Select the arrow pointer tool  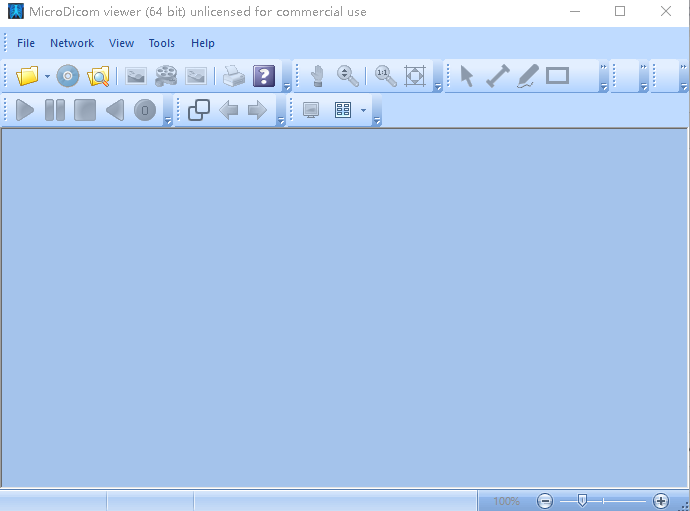click(466, 76)
